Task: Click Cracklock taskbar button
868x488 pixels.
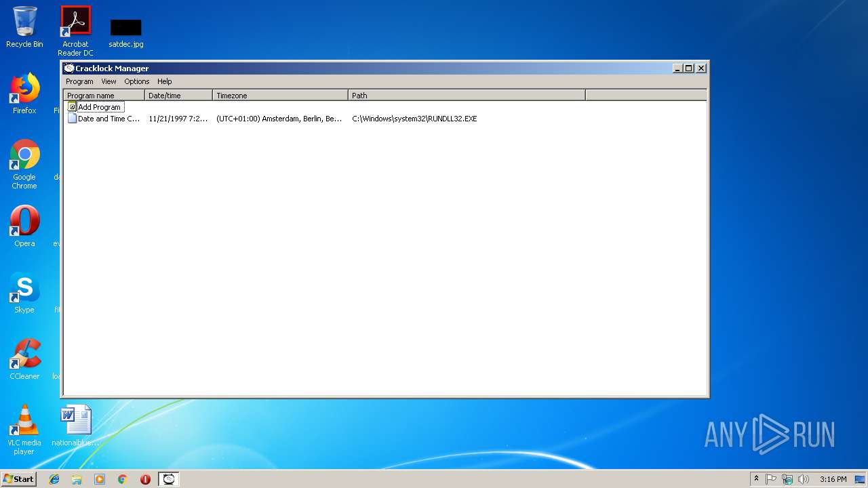Action: point(169,479)
